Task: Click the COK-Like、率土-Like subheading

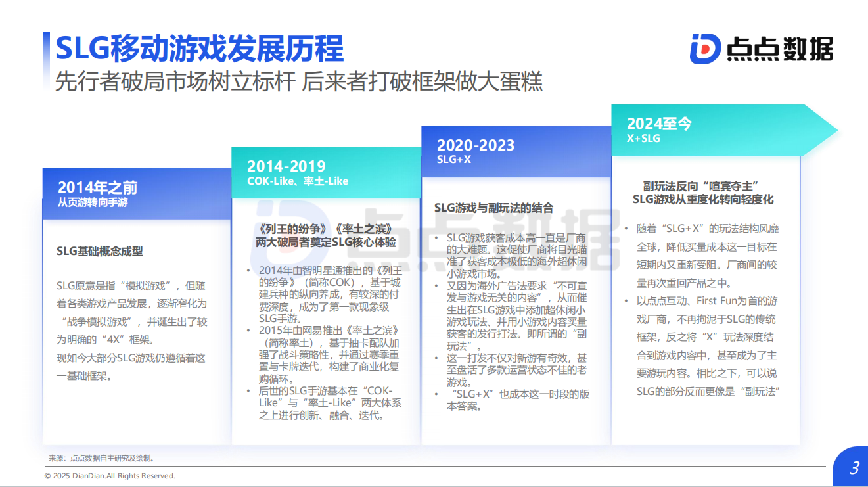Action: coord(298,181)
